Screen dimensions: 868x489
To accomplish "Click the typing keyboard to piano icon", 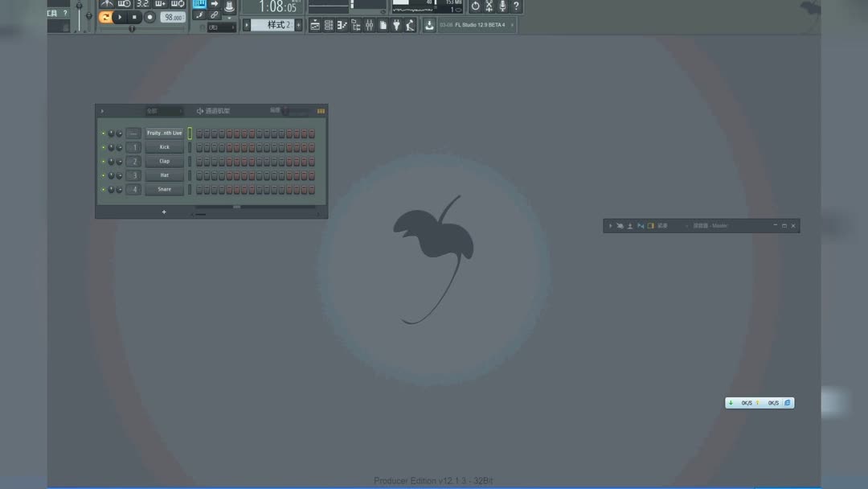I will (x=199, y=3).
